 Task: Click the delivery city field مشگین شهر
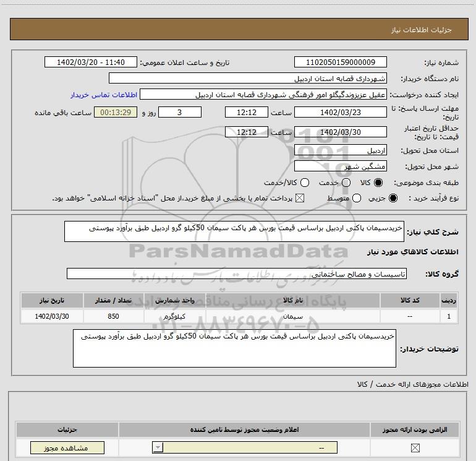click(340, 166)
